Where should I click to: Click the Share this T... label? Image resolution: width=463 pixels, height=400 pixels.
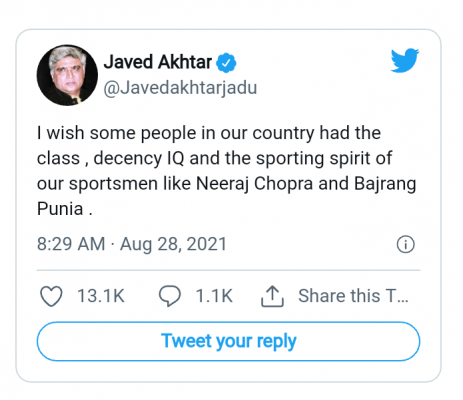[x=353, y=296]
